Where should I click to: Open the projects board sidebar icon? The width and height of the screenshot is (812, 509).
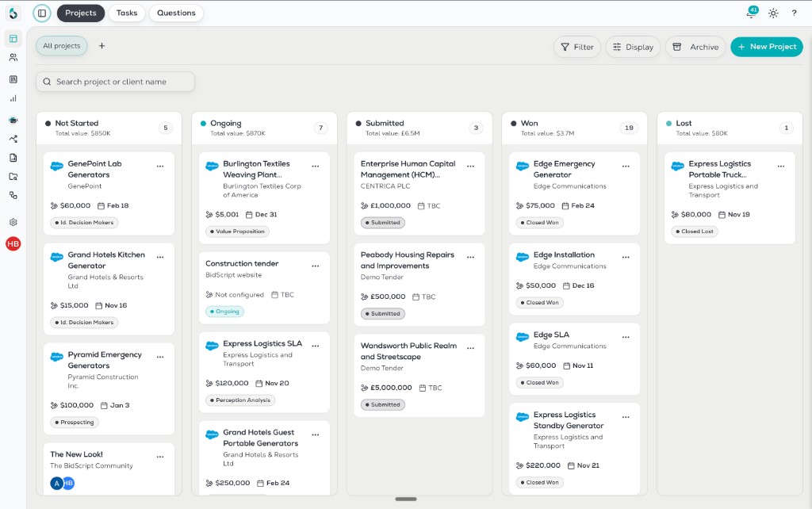point(13,39)
